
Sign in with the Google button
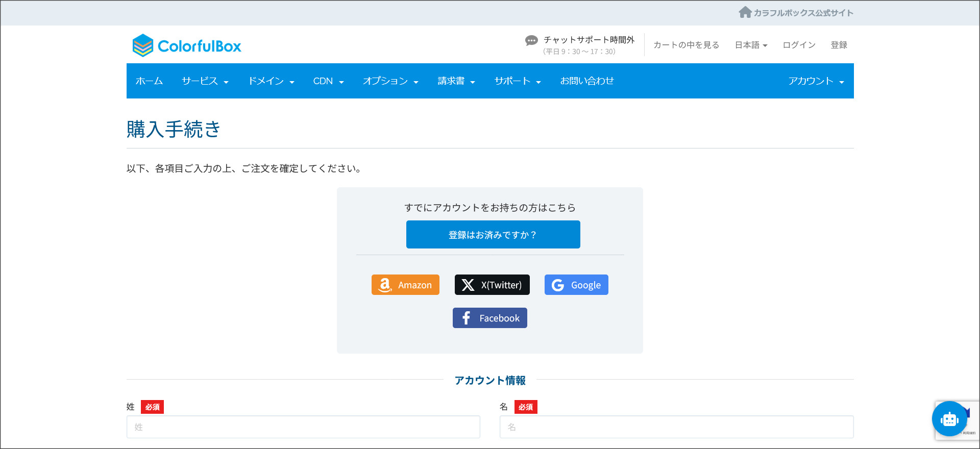point(576,285)
